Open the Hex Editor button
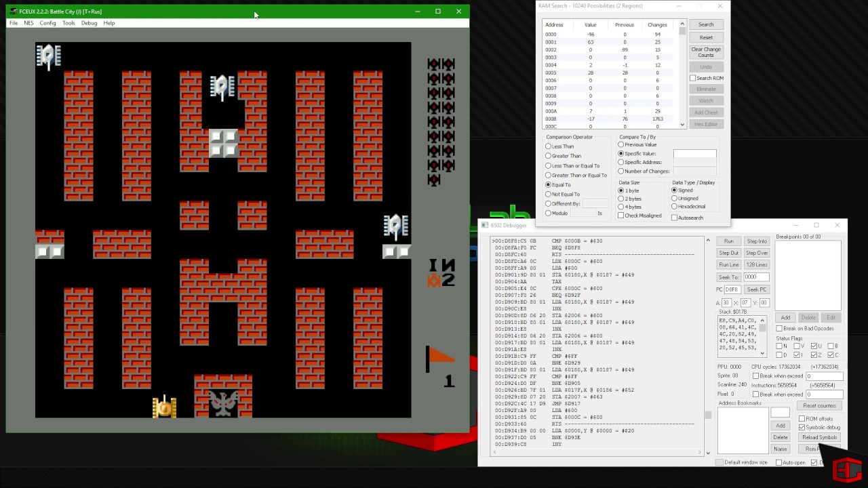This screenshot has height=488, width=868. tap(706, 124)
